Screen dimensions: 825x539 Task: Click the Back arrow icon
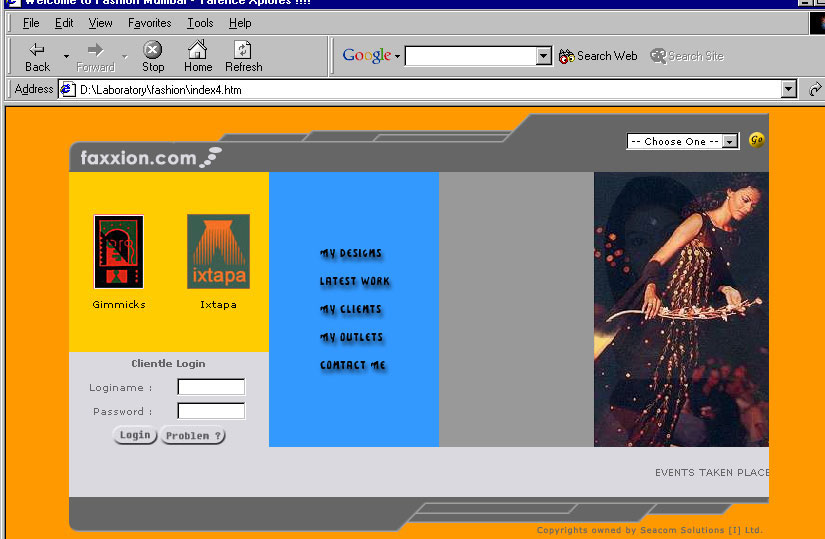click(37, 50)
